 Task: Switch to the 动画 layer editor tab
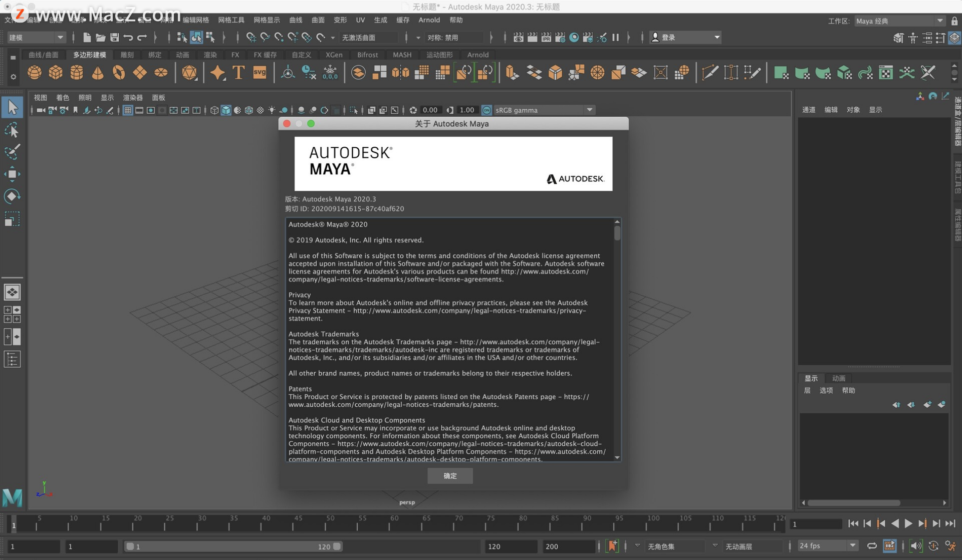pos(838,378)
